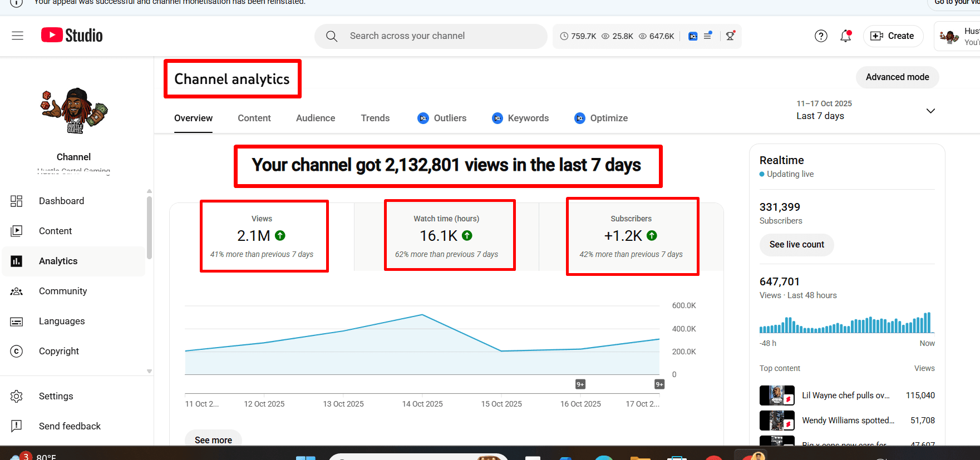The image size is (980, 460).
Task: Click the trophy icon in the toolbar
Action: pyautogui.click(x=730, y=36)
